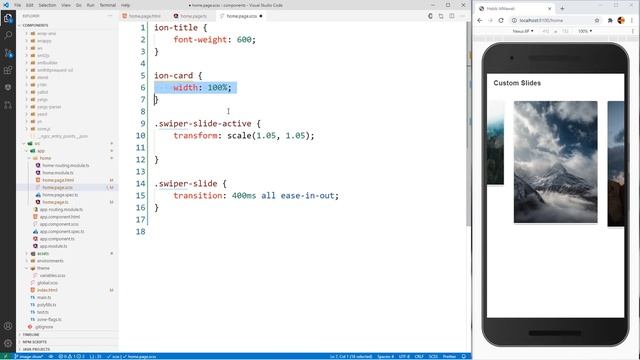Open home.page.html in file tree
Viewport: 640px width, 360px height.
pyautogui.click(x=58, y=180)
